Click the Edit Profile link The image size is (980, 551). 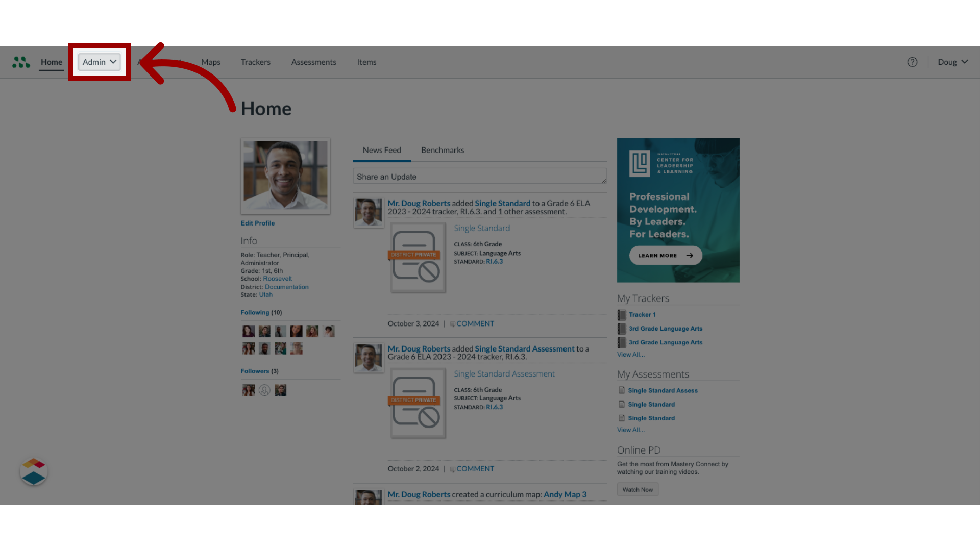tap(258, 222)
